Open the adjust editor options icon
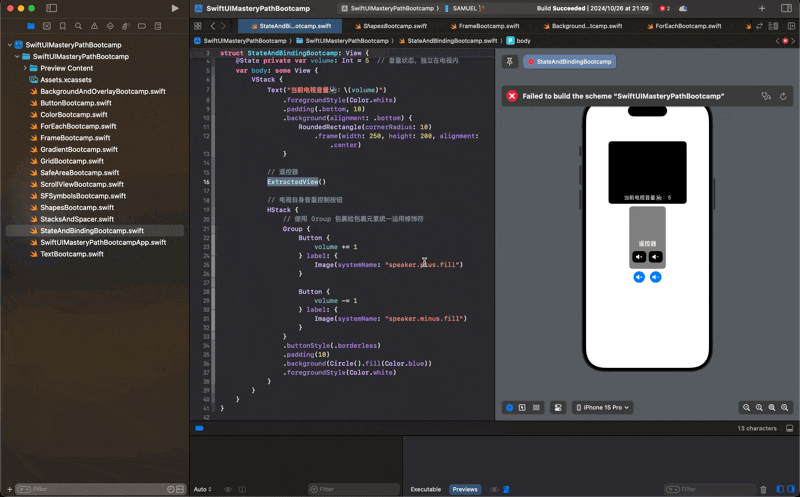Viewport: 800px width, 497px height. (x=773, y=26)
